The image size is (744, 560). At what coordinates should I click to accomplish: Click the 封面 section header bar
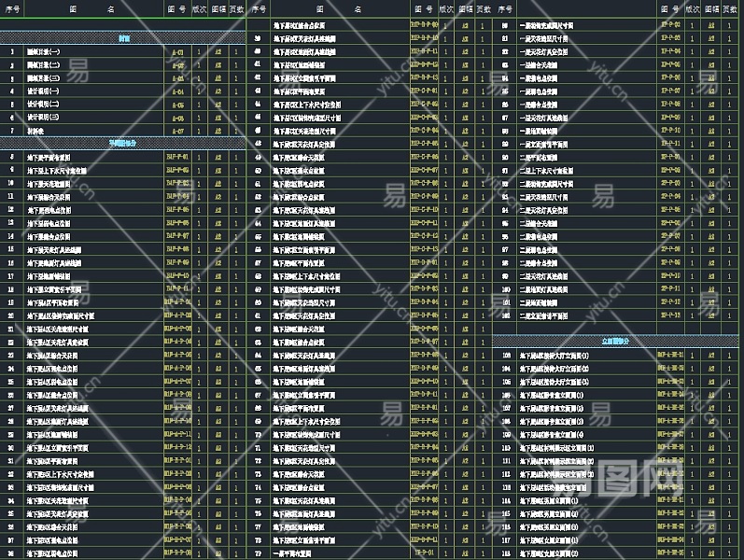(x=123, y=39)
